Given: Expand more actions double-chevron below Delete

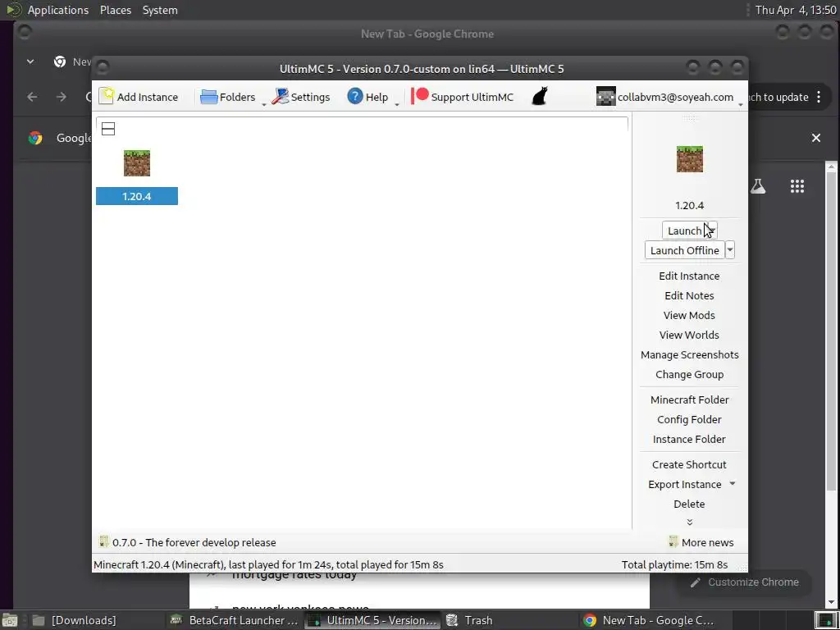Looking at the screenshot, I should [689, 522].
